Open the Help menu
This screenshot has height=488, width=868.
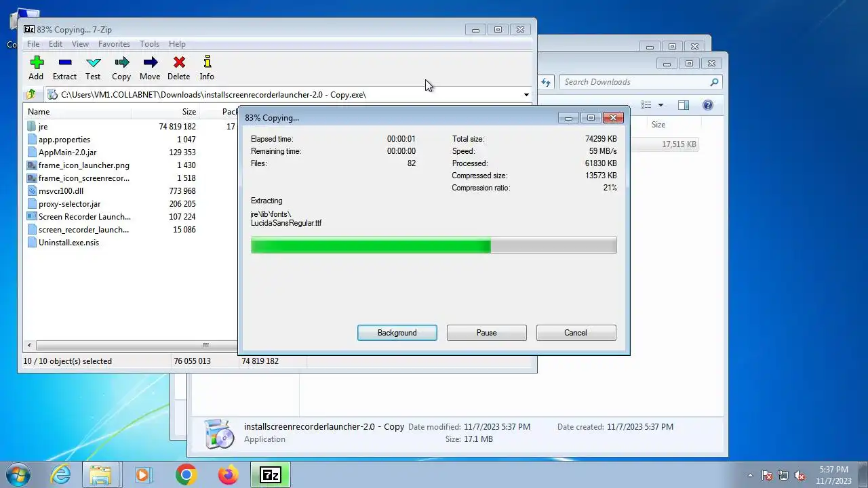coord(177,44)
